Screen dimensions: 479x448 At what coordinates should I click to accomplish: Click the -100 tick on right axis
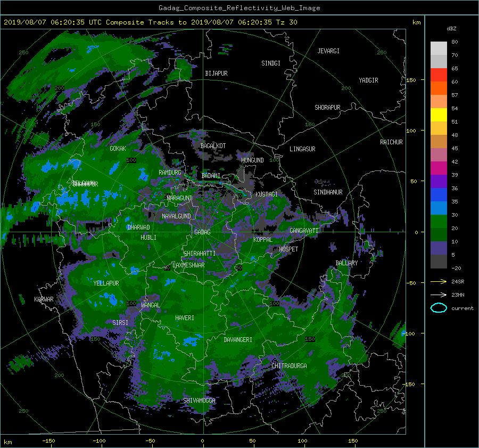(x=409, y=333)
